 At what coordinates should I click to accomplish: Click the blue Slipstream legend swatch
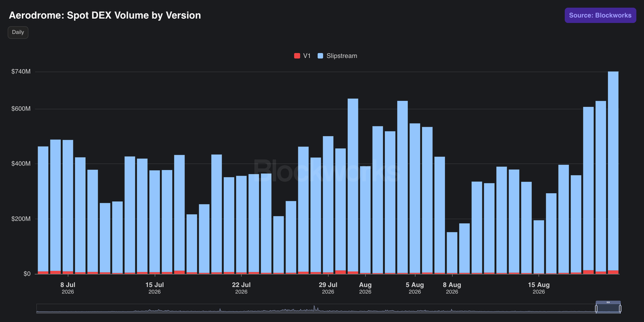(320, 56)
